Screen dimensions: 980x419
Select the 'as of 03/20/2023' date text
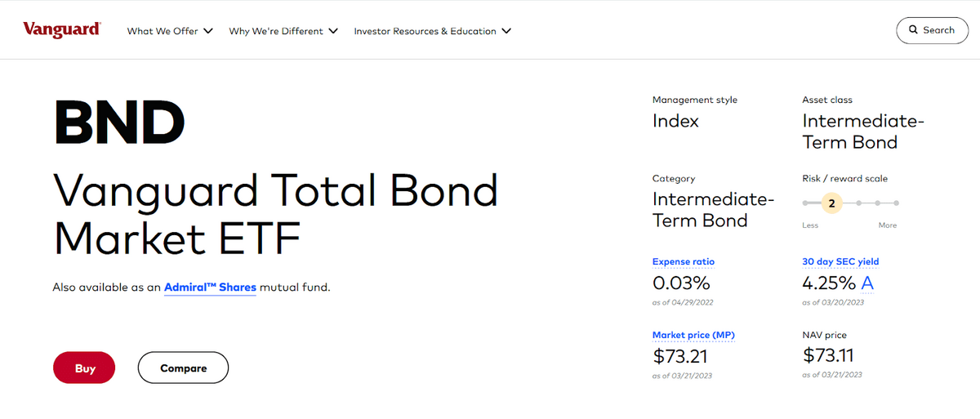point(832,302)
